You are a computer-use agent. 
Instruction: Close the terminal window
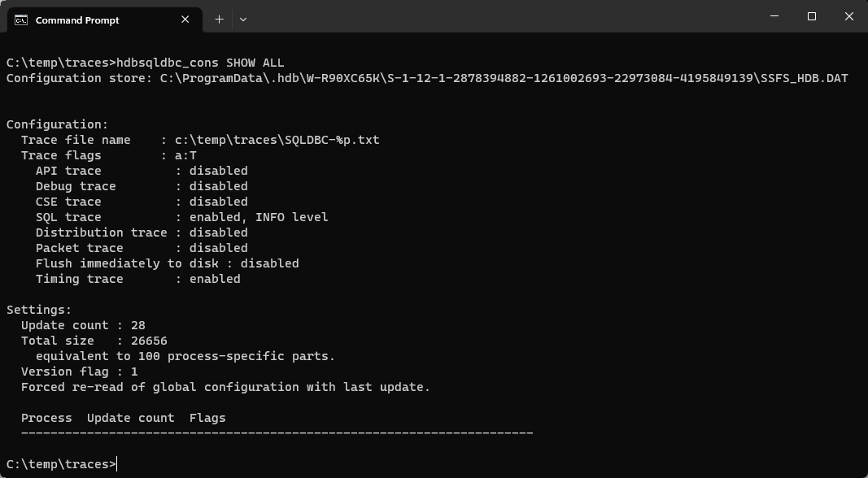click(849, 16)
